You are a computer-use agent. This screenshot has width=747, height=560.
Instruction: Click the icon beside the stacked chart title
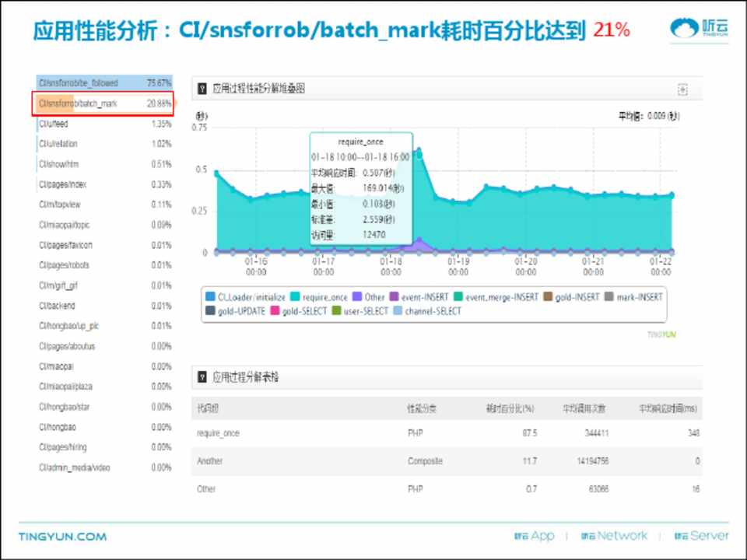[x=202, y=89]
